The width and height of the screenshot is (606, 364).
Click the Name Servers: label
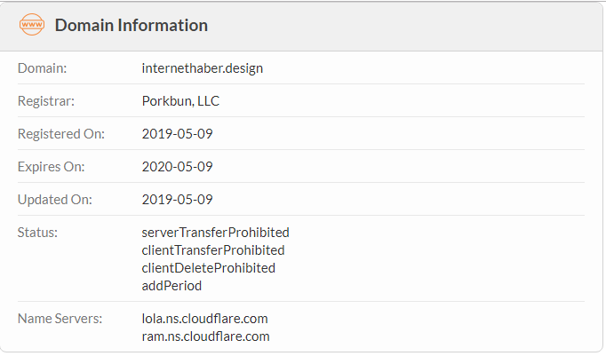60,319
